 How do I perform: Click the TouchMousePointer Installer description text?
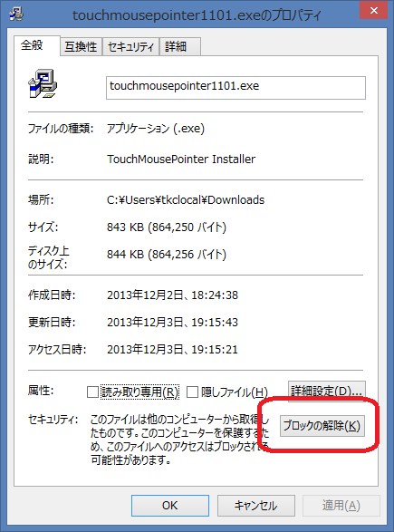181,160
